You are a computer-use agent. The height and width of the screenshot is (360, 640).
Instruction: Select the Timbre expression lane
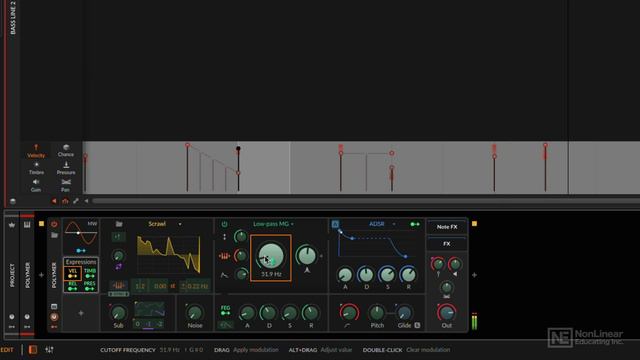[x=36, y=168]
